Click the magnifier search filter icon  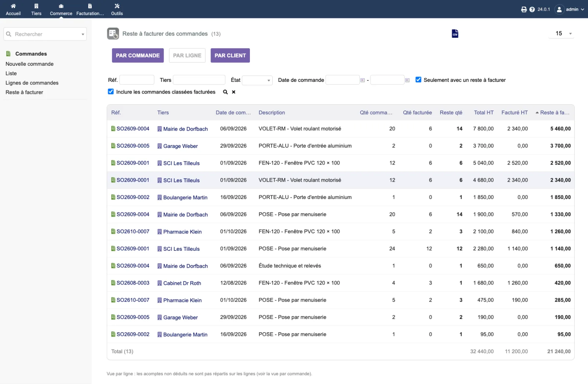coord(225,92)
